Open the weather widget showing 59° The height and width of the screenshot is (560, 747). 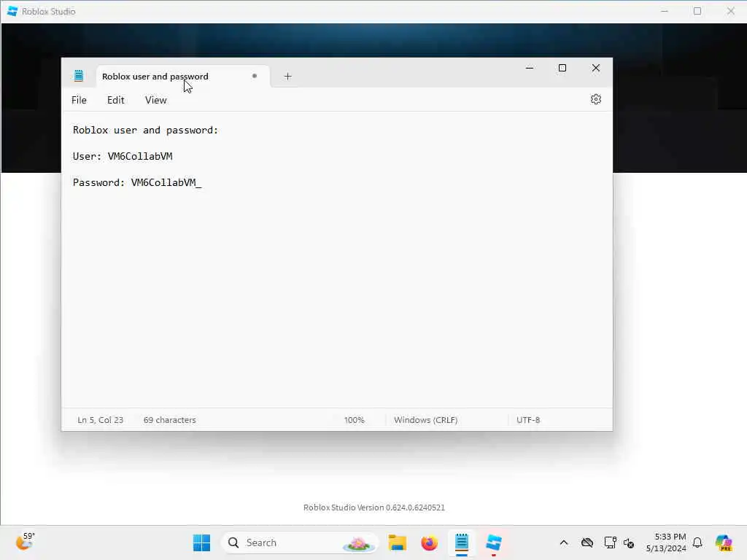[26, 542]
